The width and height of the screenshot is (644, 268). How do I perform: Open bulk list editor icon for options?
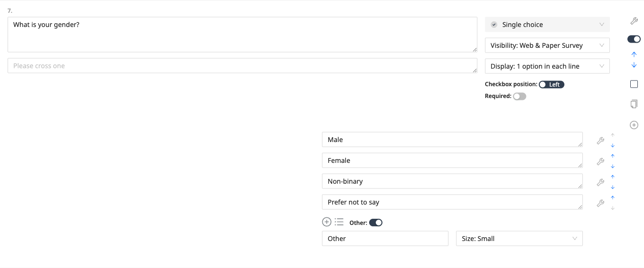[339, 222]
